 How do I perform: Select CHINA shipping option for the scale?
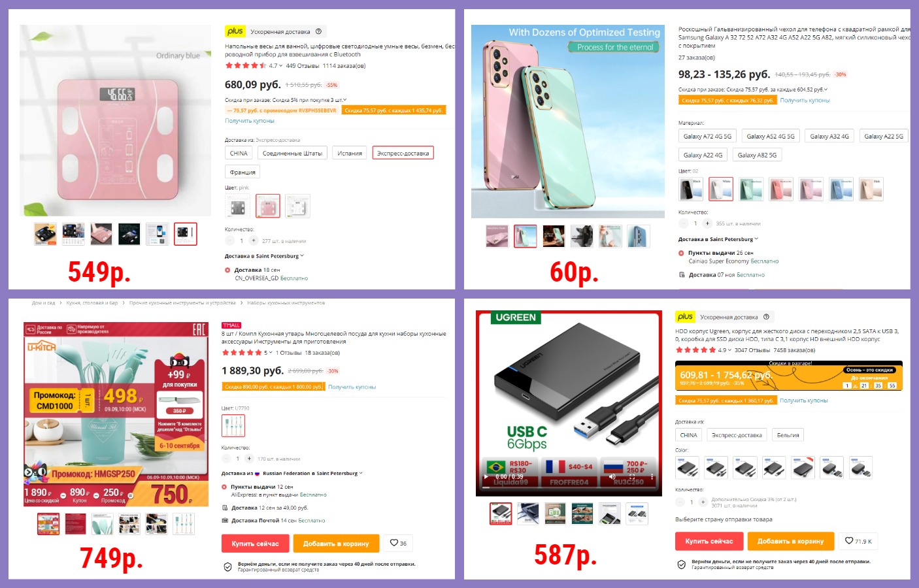(239, 153)
